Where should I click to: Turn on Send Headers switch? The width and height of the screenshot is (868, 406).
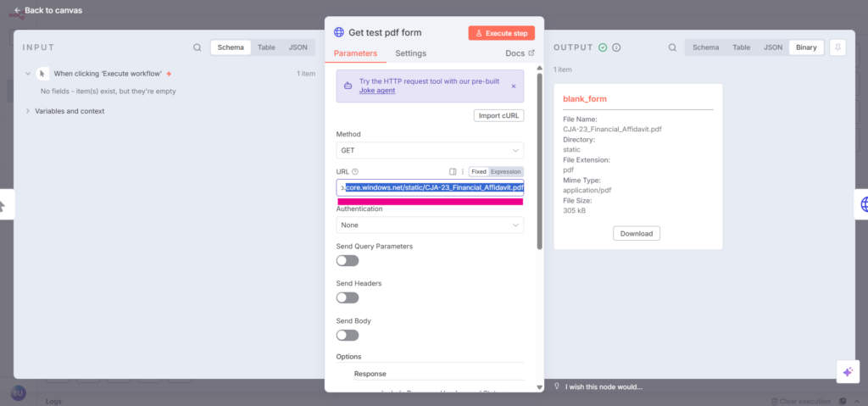click(348, 298)
